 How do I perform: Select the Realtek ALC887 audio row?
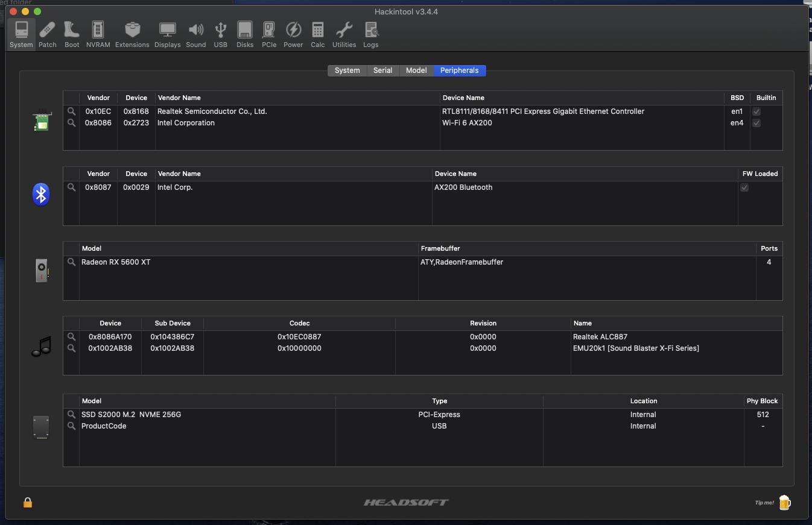tap(422, 337)
